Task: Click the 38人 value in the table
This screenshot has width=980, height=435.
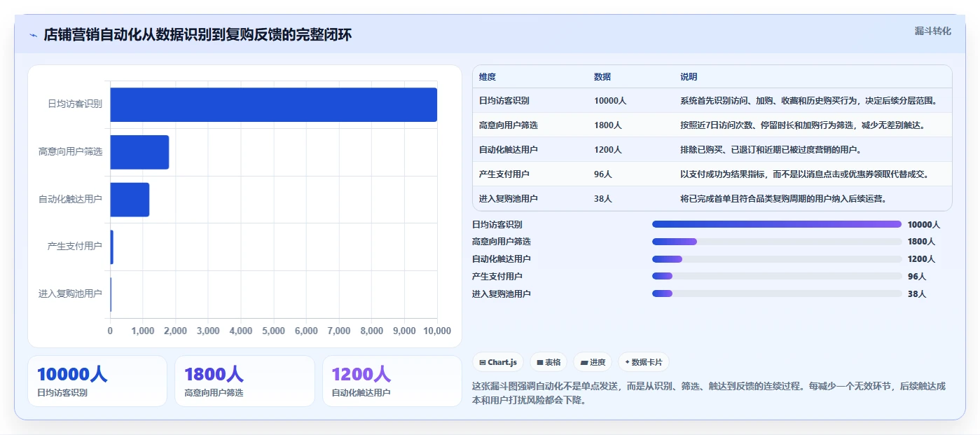Action: click(603, 199)
